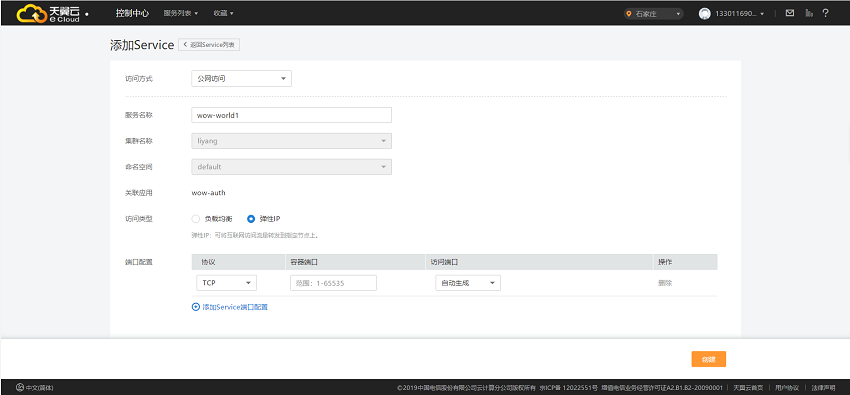Image resolution: width=850 pixels, height=395 pixels.
Task: Click the wow-auth associated app text
Action: point(209,192)
